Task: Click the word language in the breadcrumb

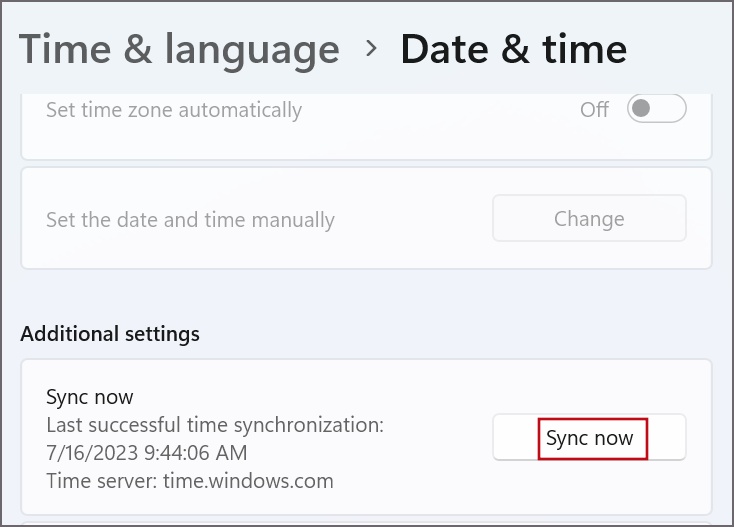Action: (x=252, y=51)
